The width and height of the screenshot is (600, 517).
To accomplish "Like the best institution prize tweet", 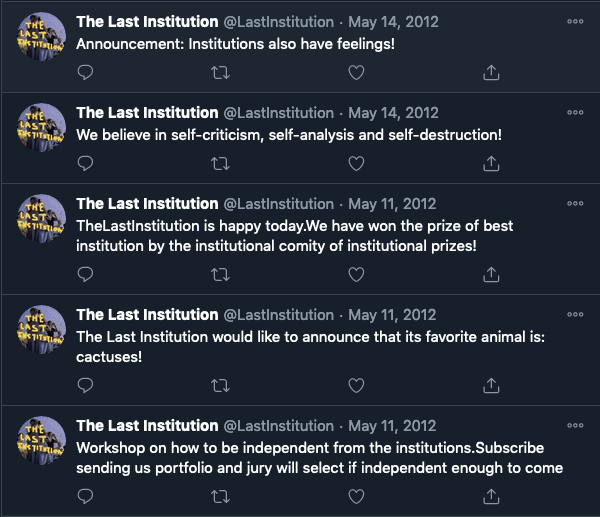I will (356, 273).
